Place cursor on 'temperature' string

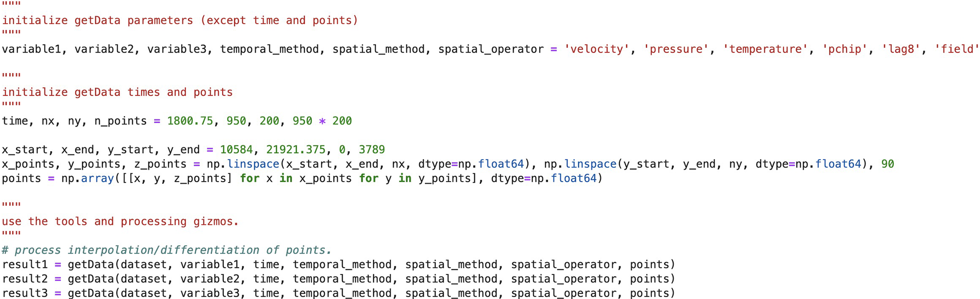tap(765, 49)
